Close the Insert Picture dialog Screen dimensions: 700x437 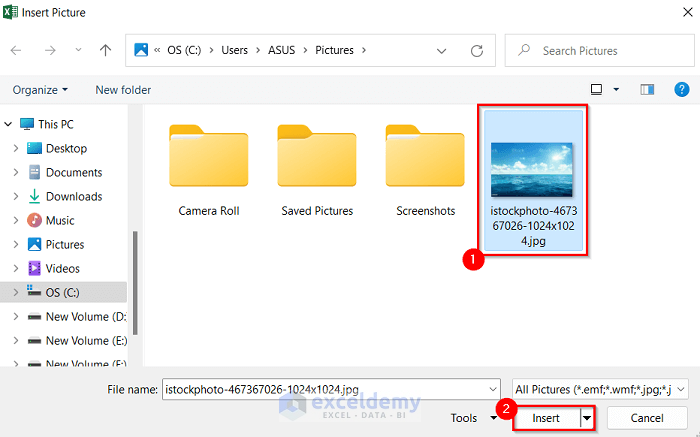click(x=688, y=12)
